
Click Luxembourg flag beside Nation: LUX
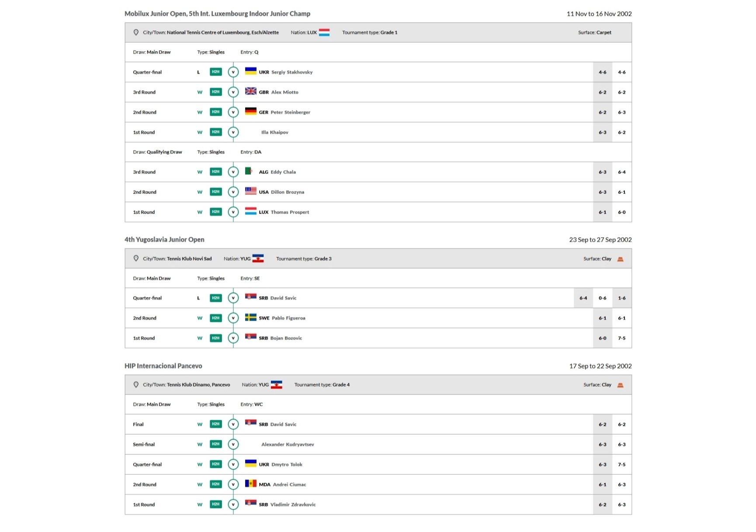click(x=324, y=32)
